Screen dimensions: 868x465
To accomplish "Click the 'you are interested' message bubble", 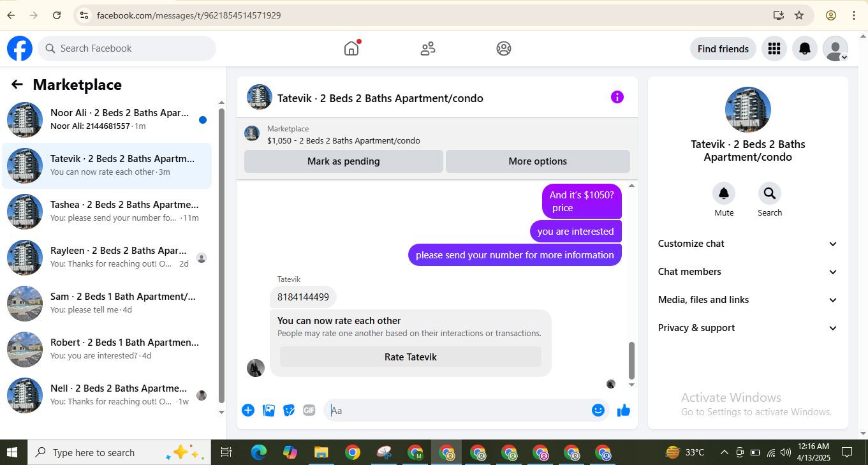I will point(576,232).
